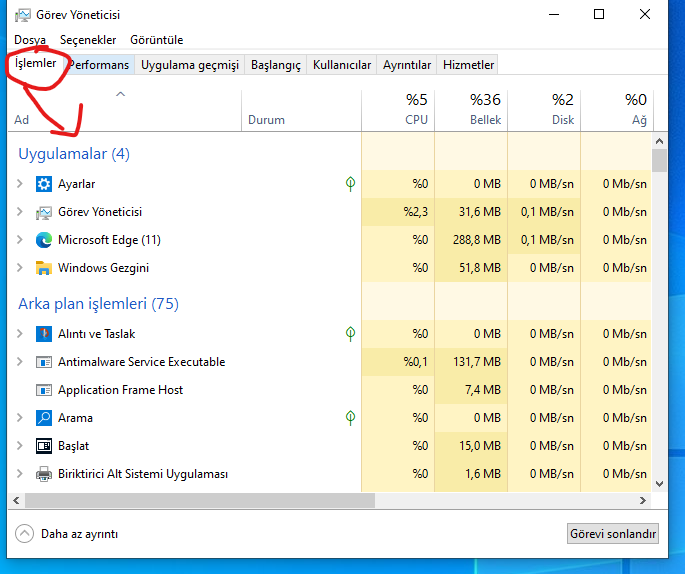This screenshot has width=685, height=574.
Task: Click the green leaf icon for Alıntı ve Taslak
Action: pyautogui.click(x=350, y=334)
